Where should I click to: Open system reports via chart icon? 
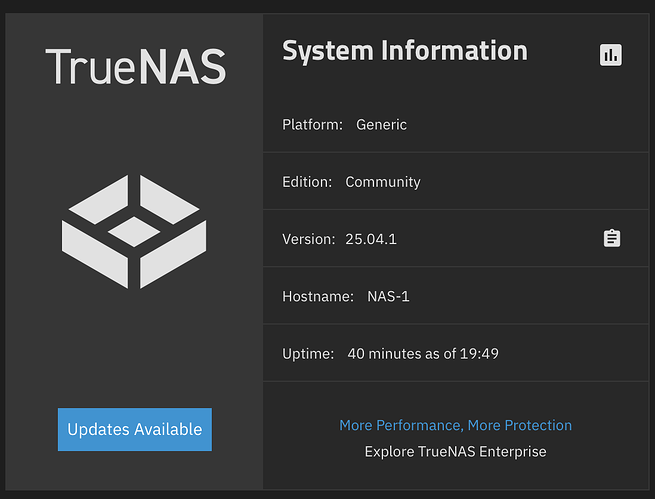(x=611, y=55)
